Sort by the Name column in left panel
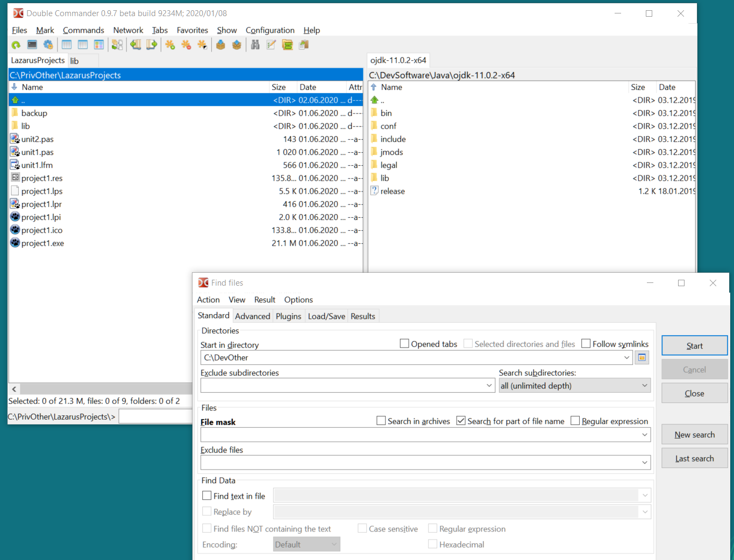734x560 pixels. click(x=140, y=87)
